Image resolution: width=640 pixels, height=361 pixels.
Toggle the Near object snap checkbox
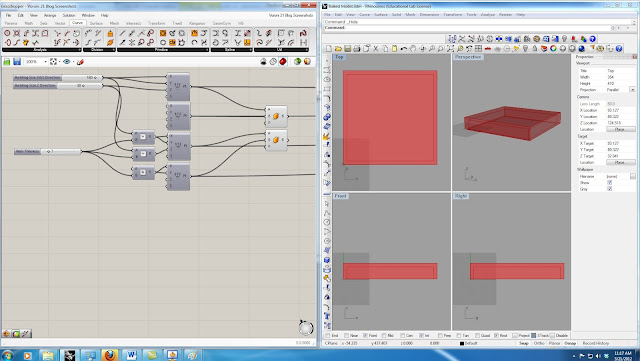tap(346, 336)
